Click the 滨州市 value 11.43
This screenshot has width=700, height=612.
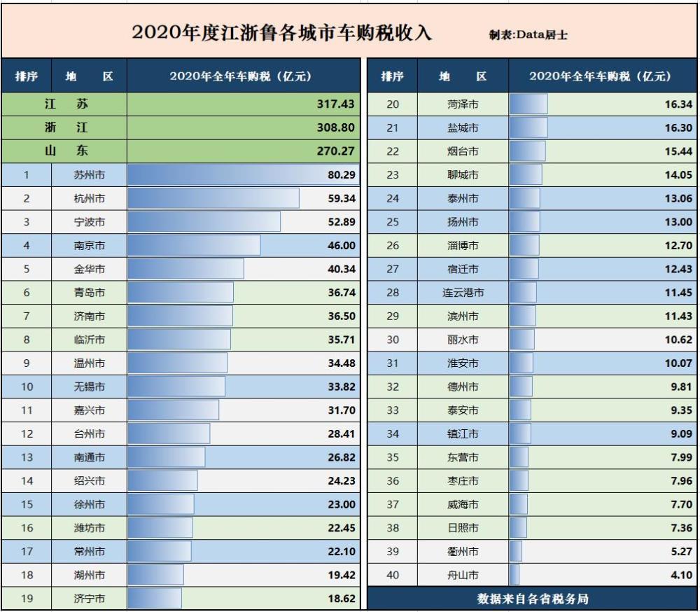point(678,316)
